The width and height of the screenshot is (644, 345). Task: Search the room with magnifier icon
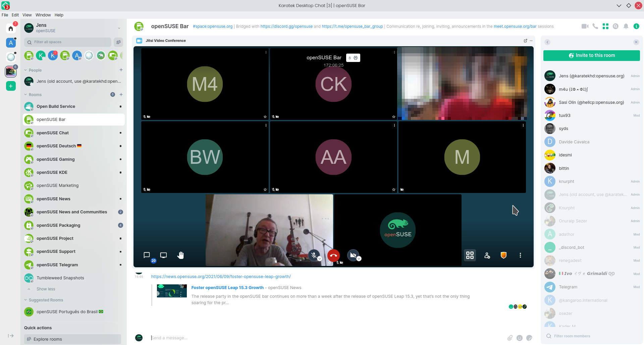point(615,26)
